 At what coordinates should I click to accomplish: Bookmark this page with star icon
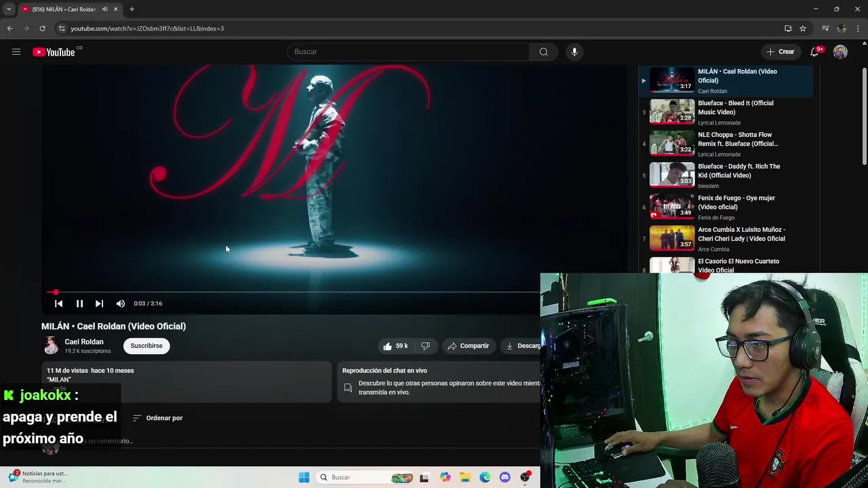coord(803,28)
